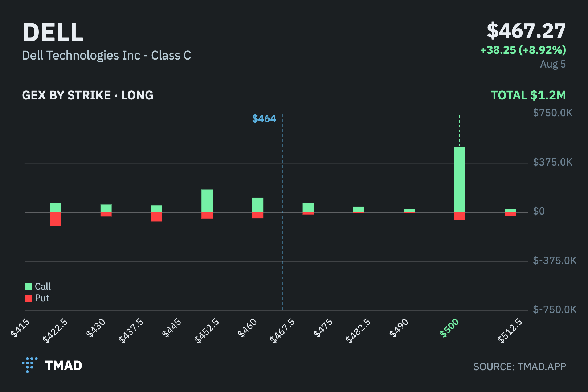
Task: Click the green call bar at the $440 strike
Action: pos(156,209)
